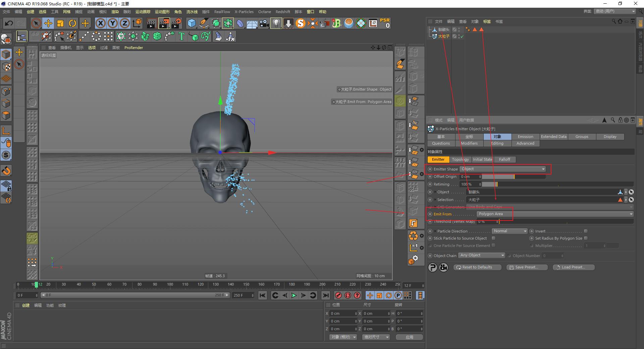
Task: Toggle the green enable checkmark on 大粒子
Action: point(462,36)
